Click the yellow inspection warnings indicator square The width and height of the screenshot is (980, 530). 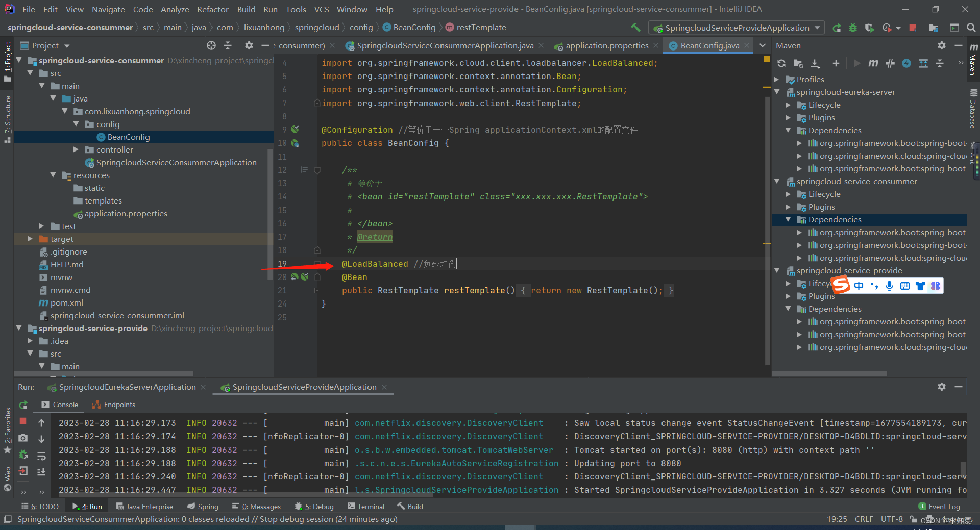(x=767, y=59)
